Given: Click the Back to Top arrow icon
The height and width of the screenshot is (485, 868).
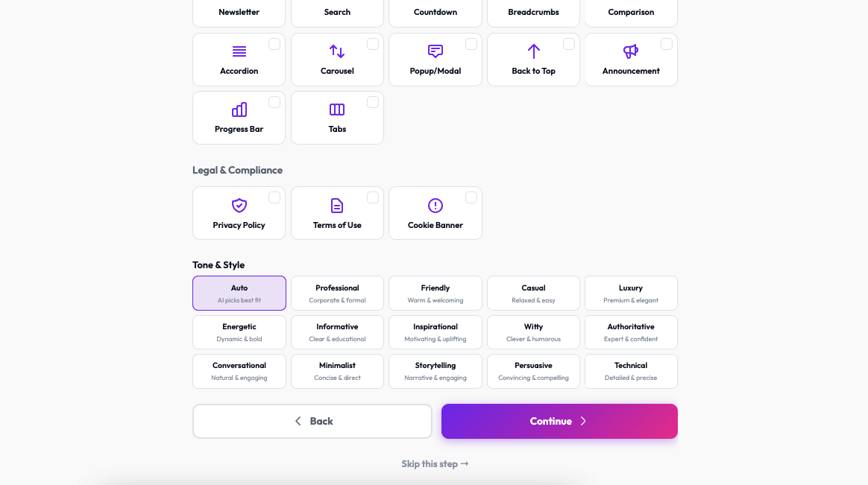Looking at the screenshot, I should click(x=533, y=51).
